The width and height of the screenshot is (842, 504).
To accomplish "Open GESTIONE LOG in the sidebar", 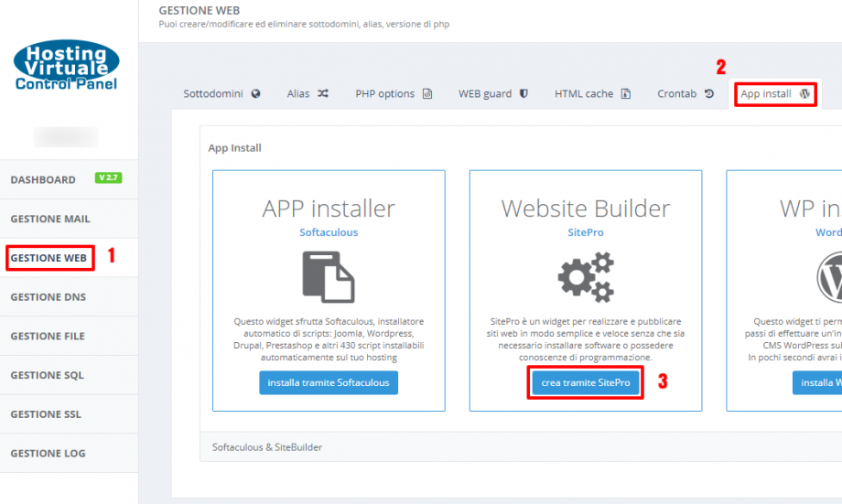I will tap(69, 454).
